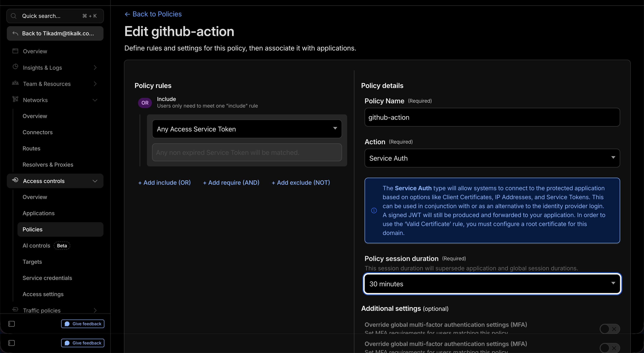Click the Quick search magnifier icon
The width and height of the screenshot is (644, 353).
point(14,16)
